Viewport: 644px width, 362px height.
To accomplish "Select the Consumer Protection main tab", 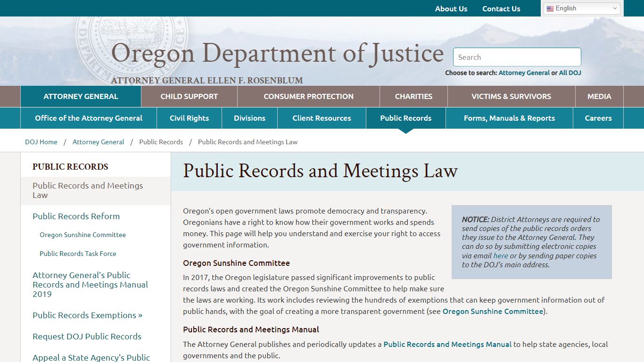I will [308, 96].
